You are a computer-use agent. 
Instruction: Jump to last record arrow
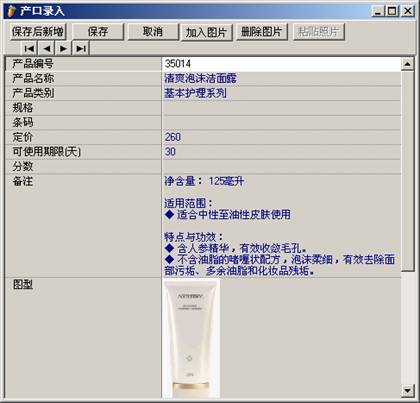click(81, 49)
